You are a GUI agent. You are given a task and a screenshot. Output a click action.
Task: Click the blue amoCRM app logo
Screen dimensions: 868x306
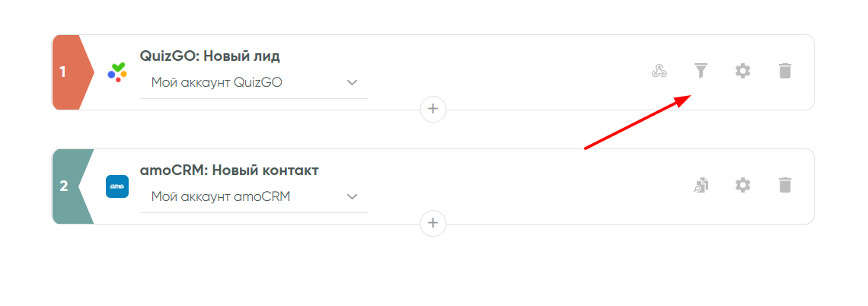[116, 186]
